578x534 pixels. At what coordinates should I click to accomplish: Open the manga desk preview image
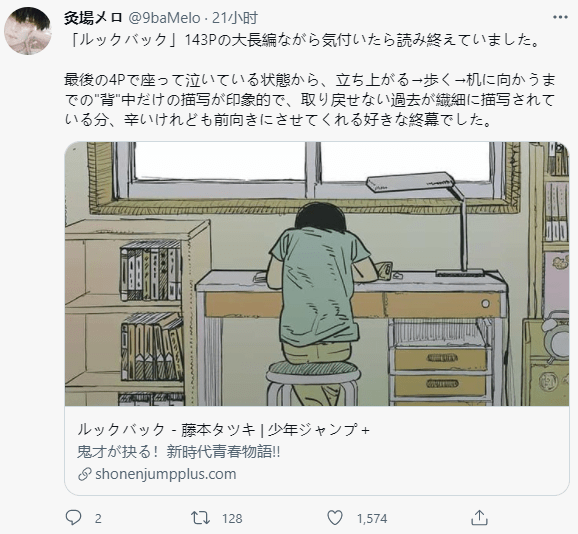point(317,273)
